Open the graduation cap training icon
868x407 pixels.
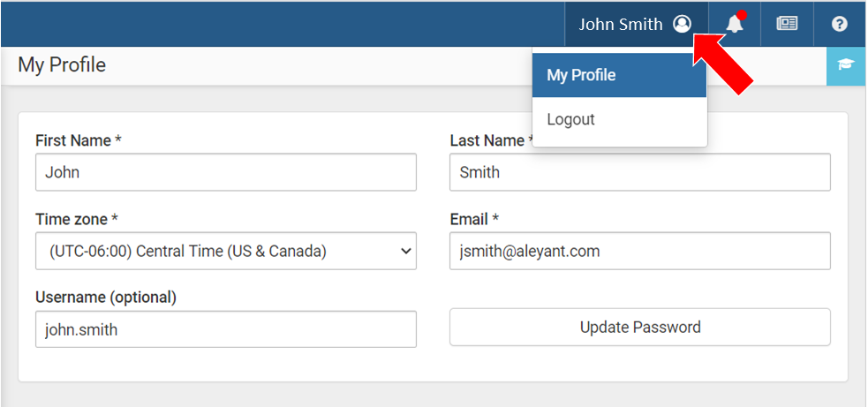tap(846, 65)
